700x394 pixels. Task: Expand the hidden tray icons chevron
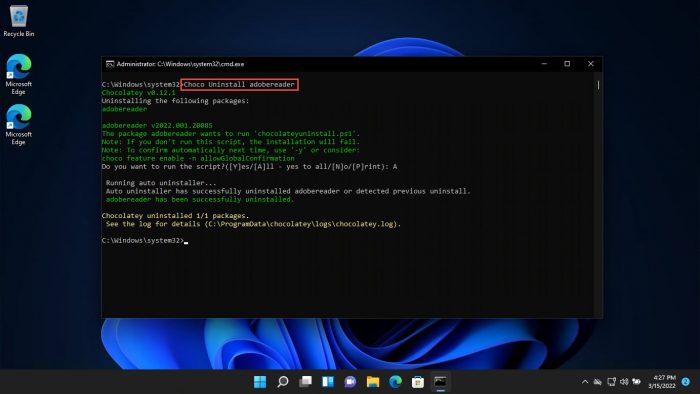click(585, 382)
